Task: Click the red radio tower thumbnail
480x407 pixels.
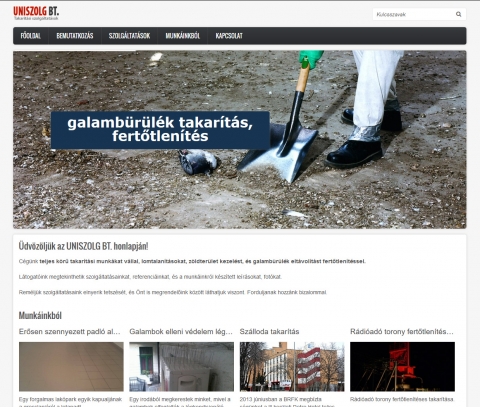Action: (x=402, y=366)
